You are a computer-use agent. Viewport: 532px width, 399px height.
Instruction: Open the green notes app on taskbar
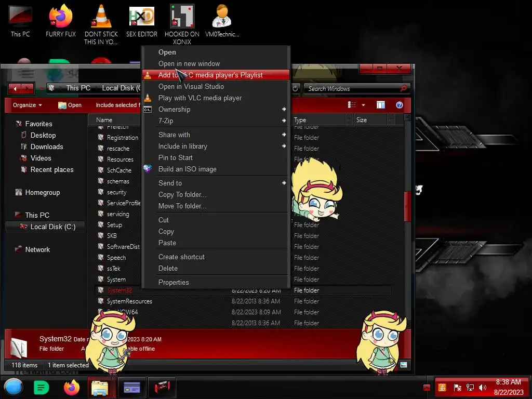41,387
